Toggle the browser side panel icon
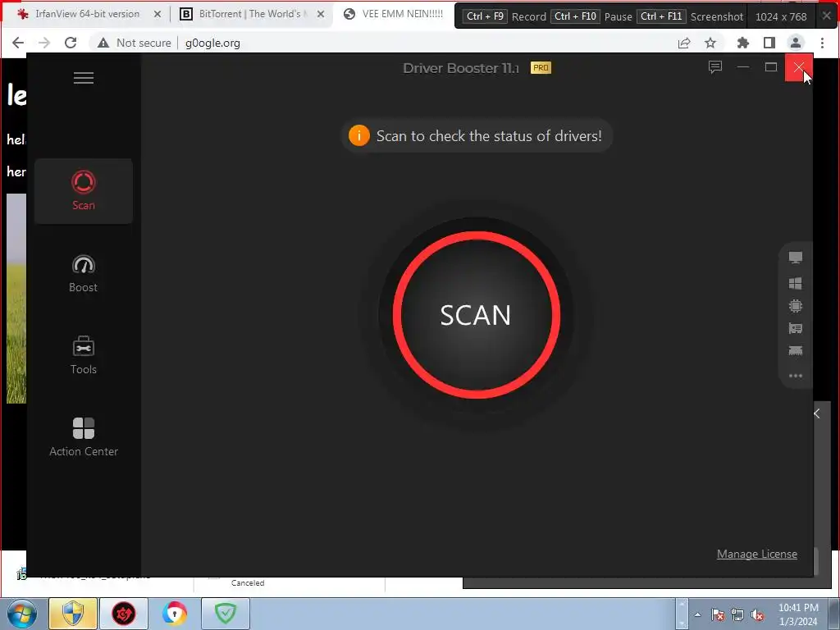This screenshot has width=840, height=630. point(769,43)
